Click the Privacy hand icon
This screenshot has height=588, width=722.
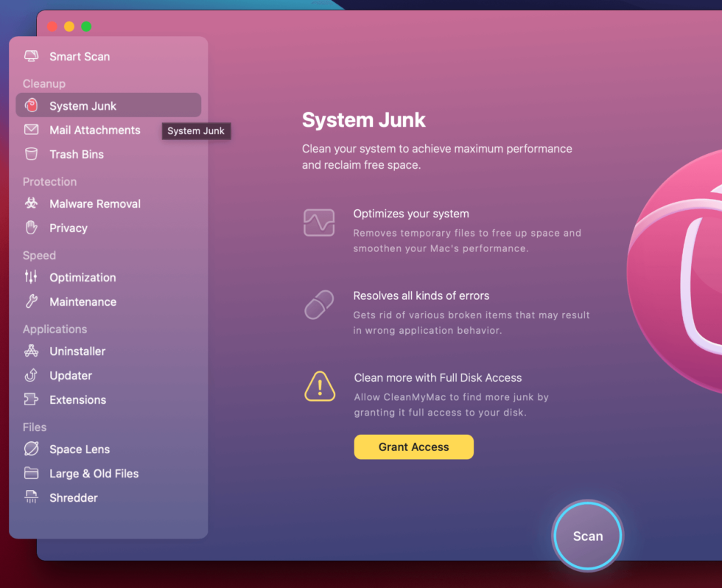click(x=31, y=228)
